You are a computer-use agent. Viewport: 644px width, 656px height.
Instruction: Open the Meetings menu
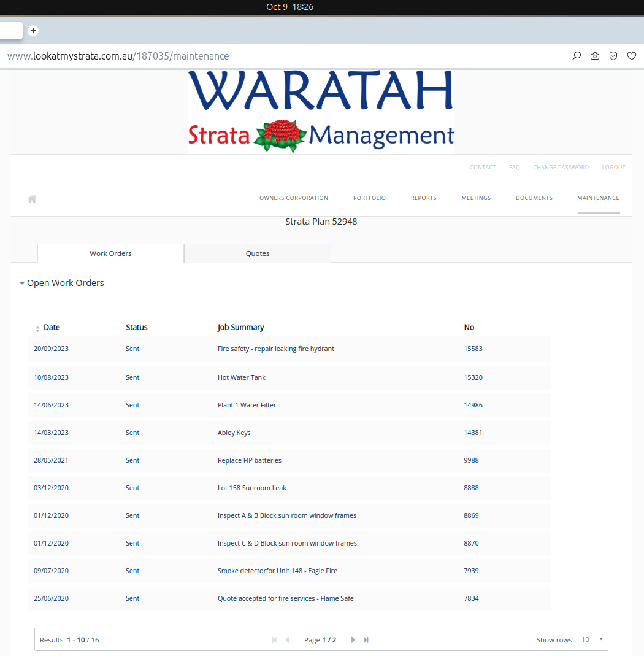(476, 198)
